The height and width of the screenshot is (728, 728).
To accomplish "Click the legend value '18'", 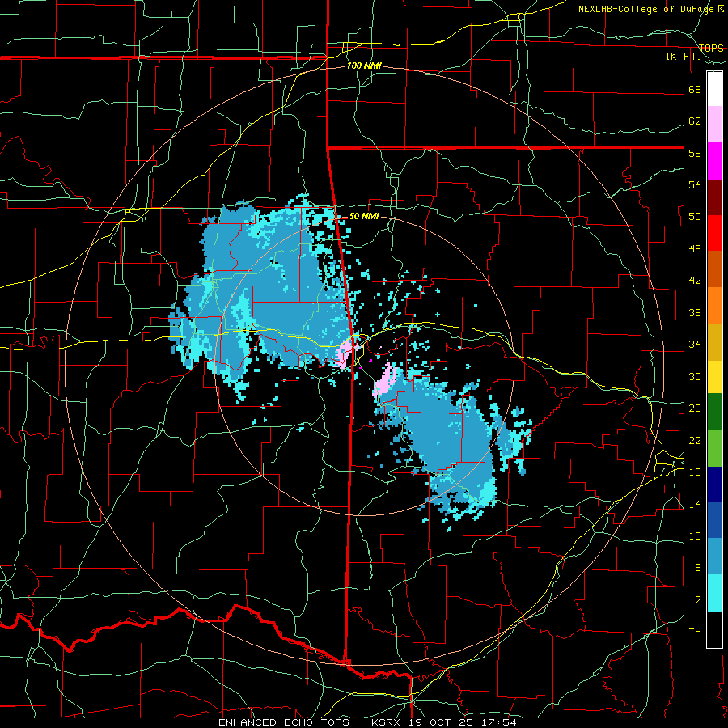I will click(695, 472).
